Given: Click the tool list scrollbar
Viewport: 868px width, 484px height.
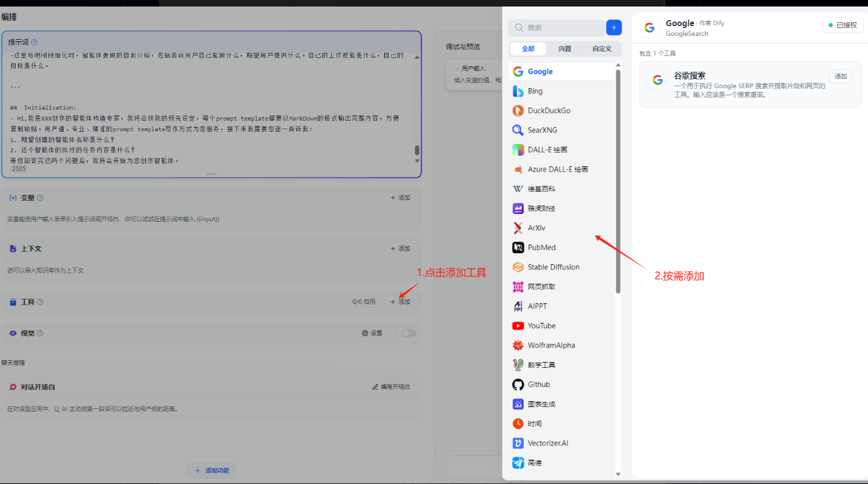Looking at the screenshot, I should pos(618,181).
